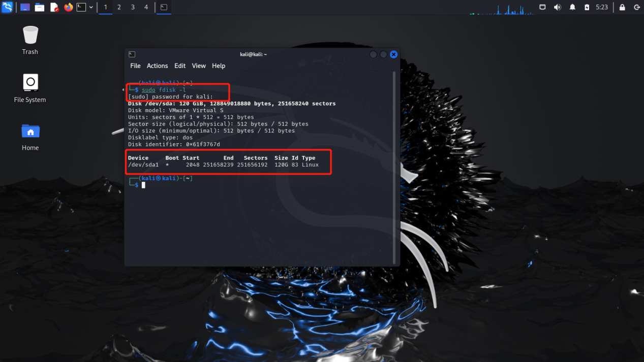Open the terminal Help menu

[x=219, y=66]
